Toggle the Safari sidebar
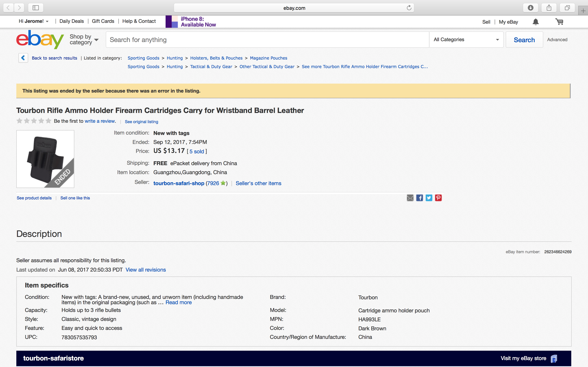The height and width of the screenshot is (367, 588). pos(36,8)
